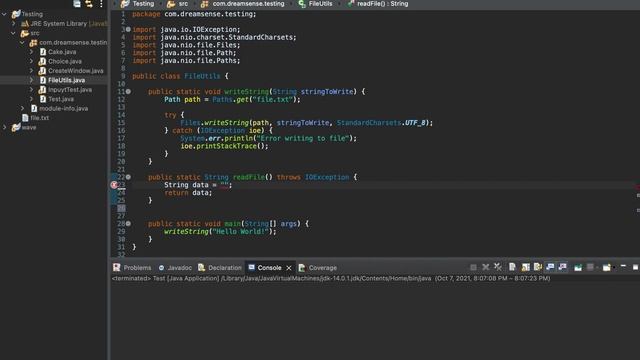The image size is (640, 360).
Task: Collapse imports fold toggle at line 3
Action: click(x=128, y=29)
